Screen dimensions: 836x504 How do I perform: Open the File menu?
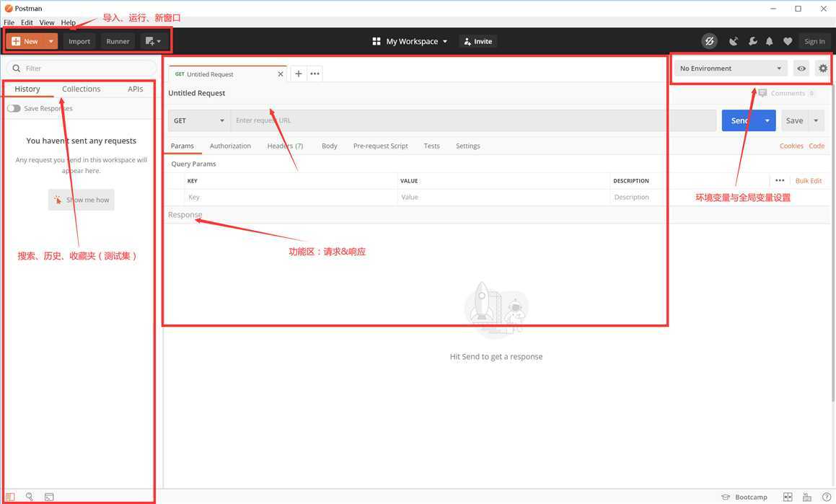tap(9, 22)
